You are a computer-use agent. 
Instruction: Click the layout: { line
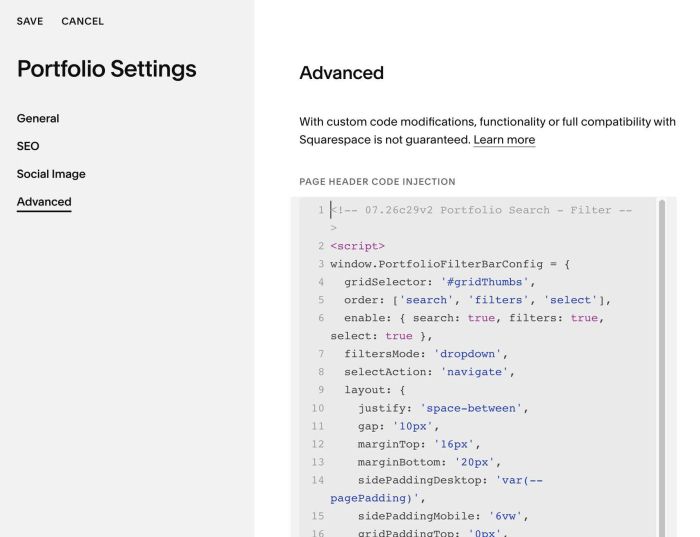point(375,390)
